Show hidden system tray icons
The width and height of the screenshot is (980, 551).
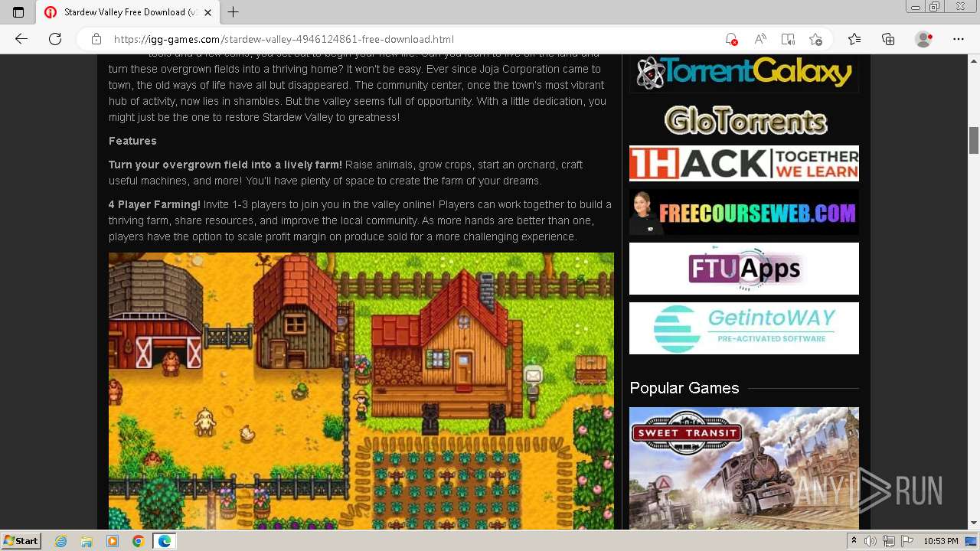(854, 541)
